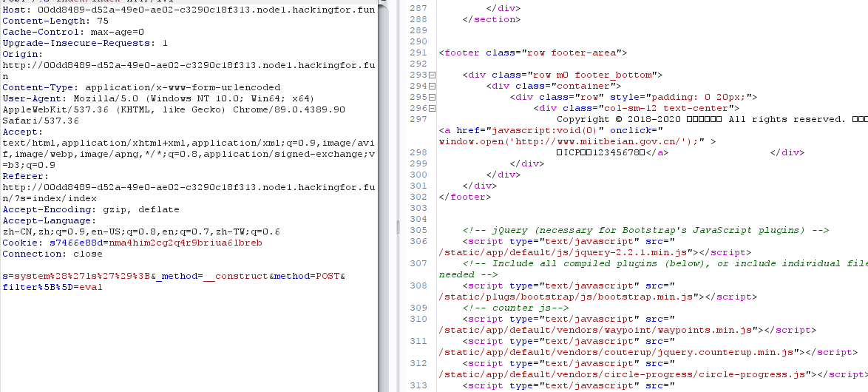Screen dimensions: 868x392
Task: Click the splitter handle between request and response panes
Action: [398, 227]
